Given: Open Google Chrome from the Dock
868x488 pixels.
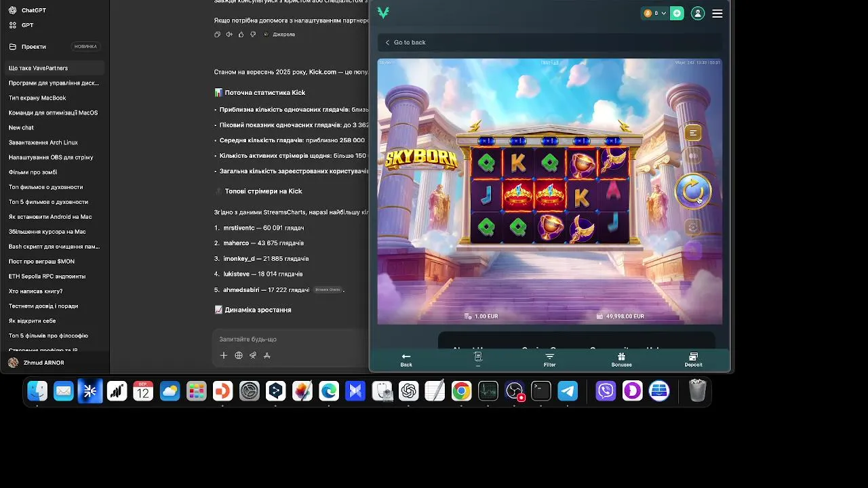Looking at the screenshot, I should (x=461, y=391).
